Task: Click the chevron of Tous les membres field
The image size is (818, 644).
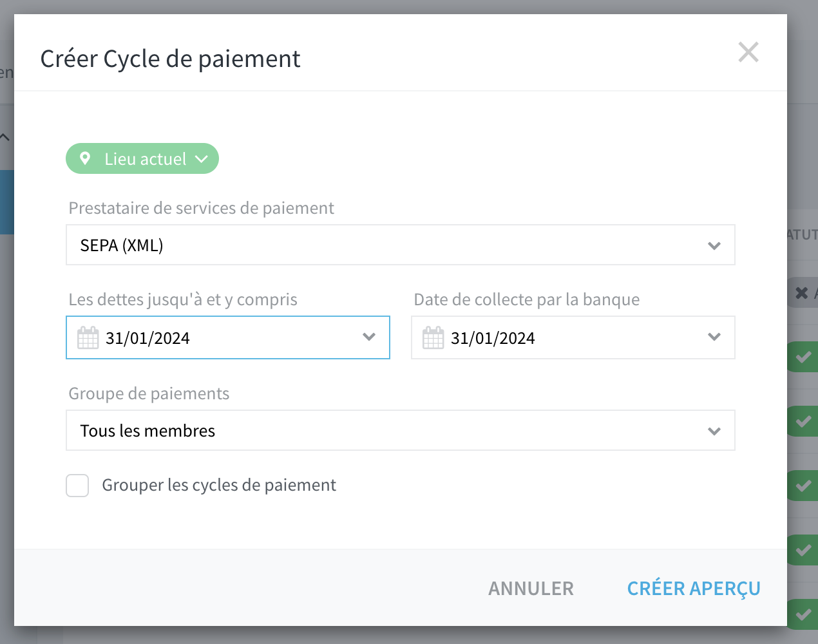Action: 714,431
